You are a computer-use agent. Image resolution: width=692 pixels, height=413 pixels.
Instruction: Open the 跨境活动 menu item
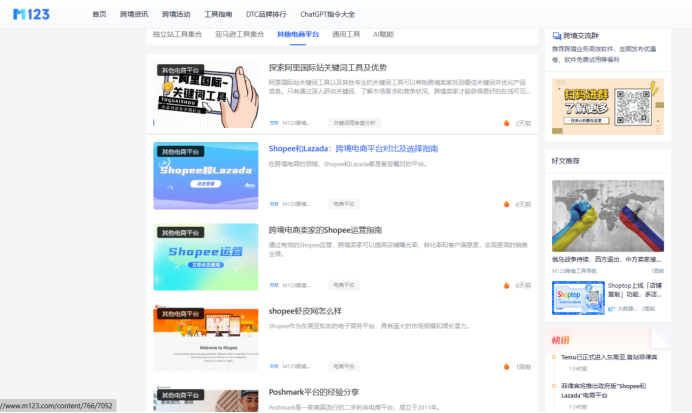tap(176, 14)
